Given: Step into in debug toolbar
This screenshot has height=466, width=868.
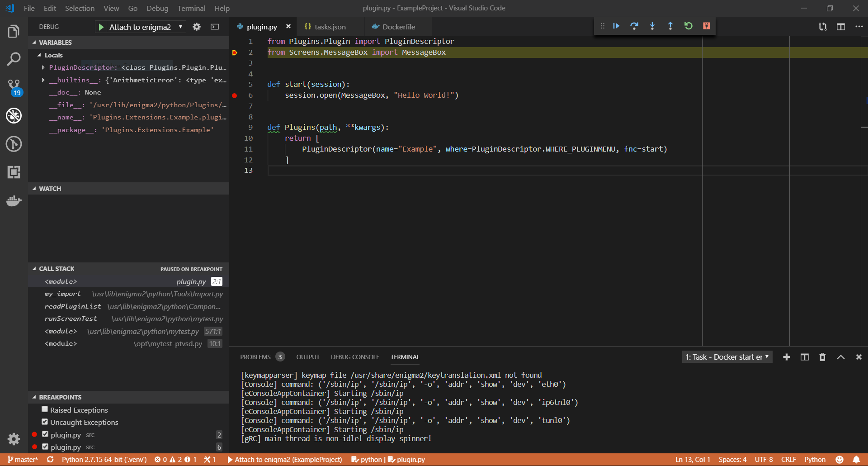Looking at the screenshot, I should (x=652, y=26).
